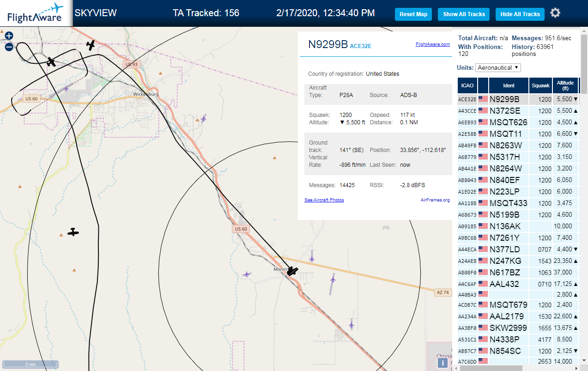Viewport: 588px width, 371px height.
Task: Select the N9299B row in aircraft table
Action: pos(518,99)
